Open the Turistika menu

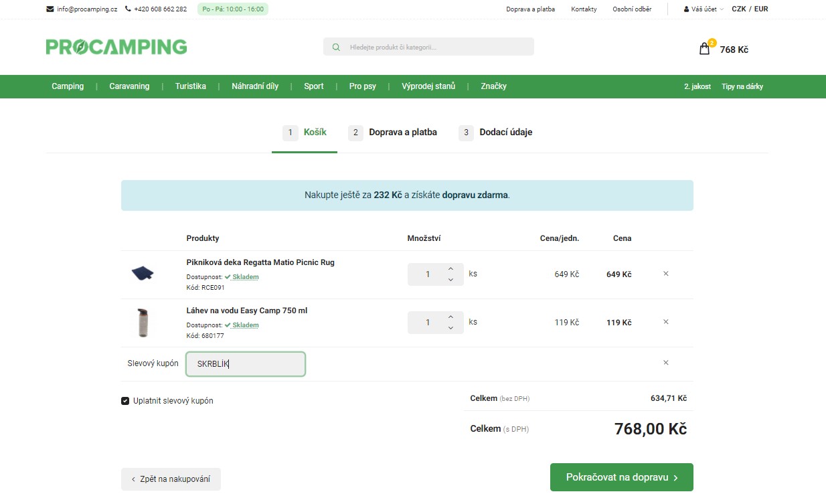(x=191, y=86)
